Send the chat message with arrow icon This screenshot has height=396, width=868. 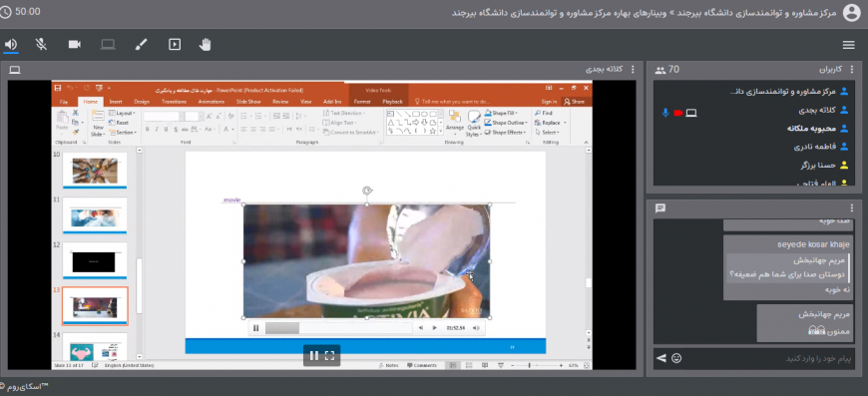point(660,358)
